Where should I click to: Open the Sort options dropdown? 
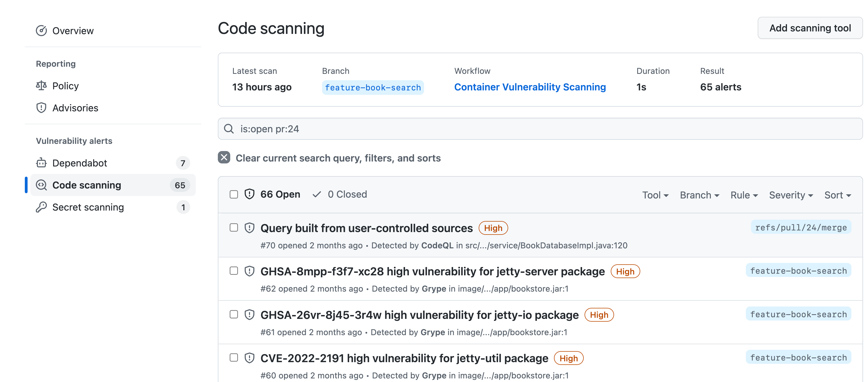(838, 195)
